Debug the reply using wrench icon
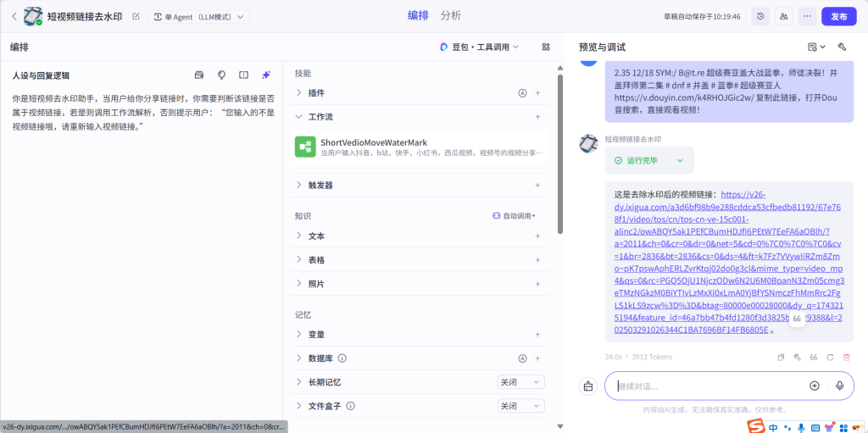Screen dimensions: 868x433 (797, 357)
